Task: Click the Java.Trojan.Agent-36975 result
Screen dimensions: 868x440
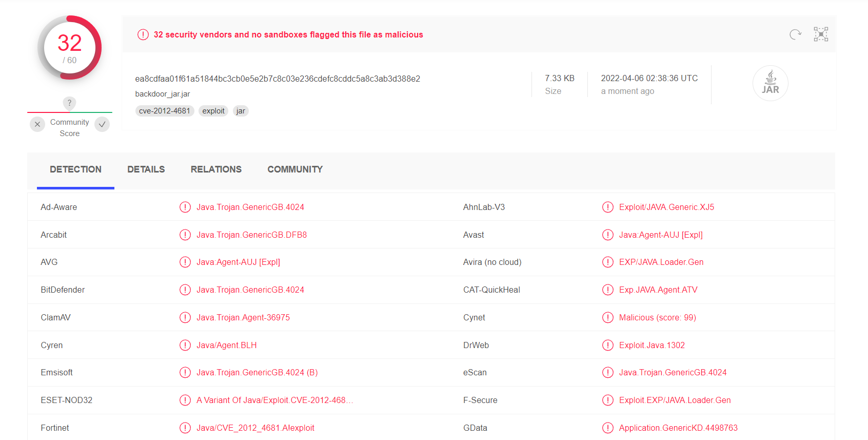Action: [x=243, y=317]
